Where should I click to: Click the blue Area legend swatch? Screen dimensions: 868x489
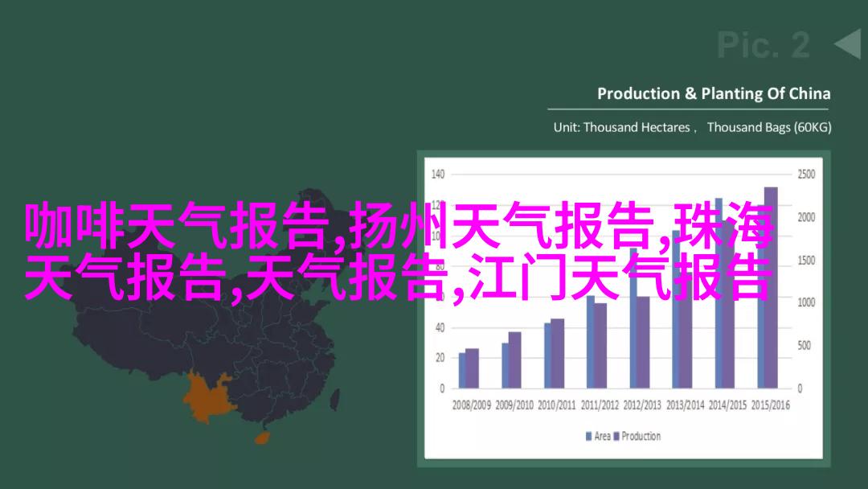[588, 437]
